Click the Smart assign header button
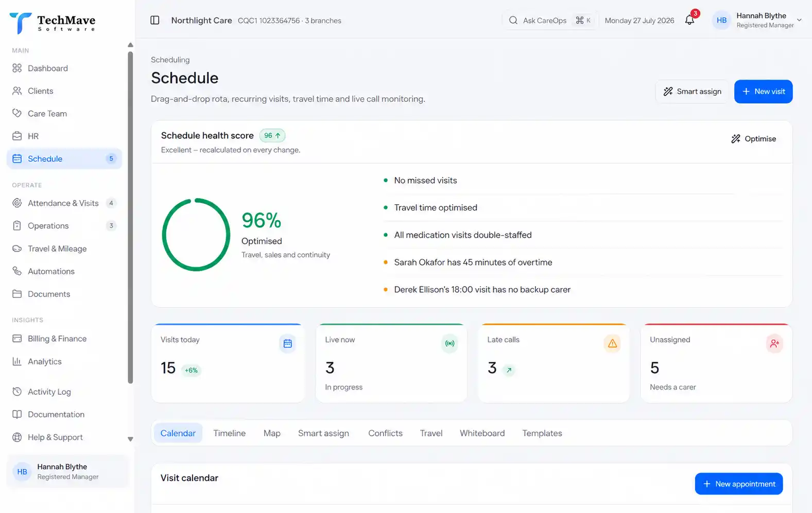This screenshot has width=812, height=513. point(692,92)
